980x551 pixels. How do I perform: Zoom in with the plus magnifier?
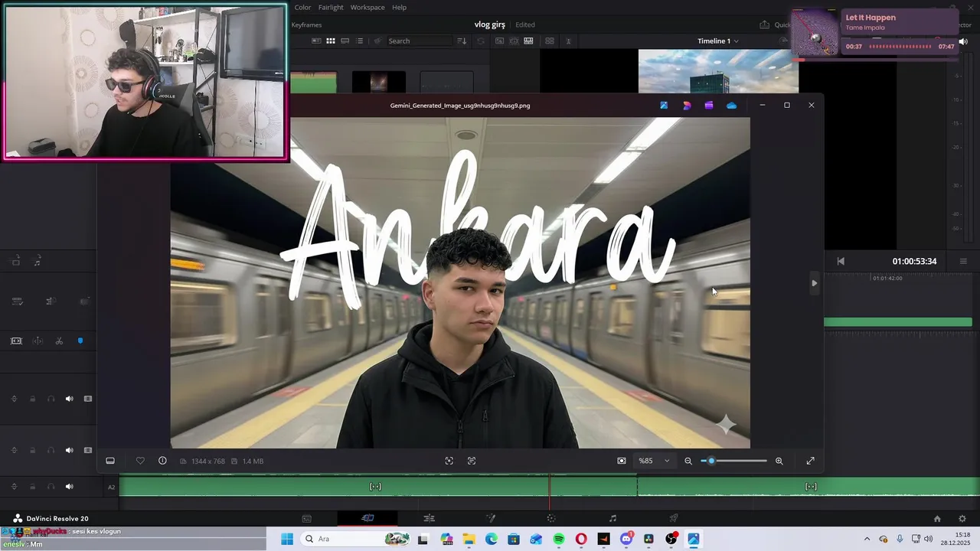click(x=779, y=461)
